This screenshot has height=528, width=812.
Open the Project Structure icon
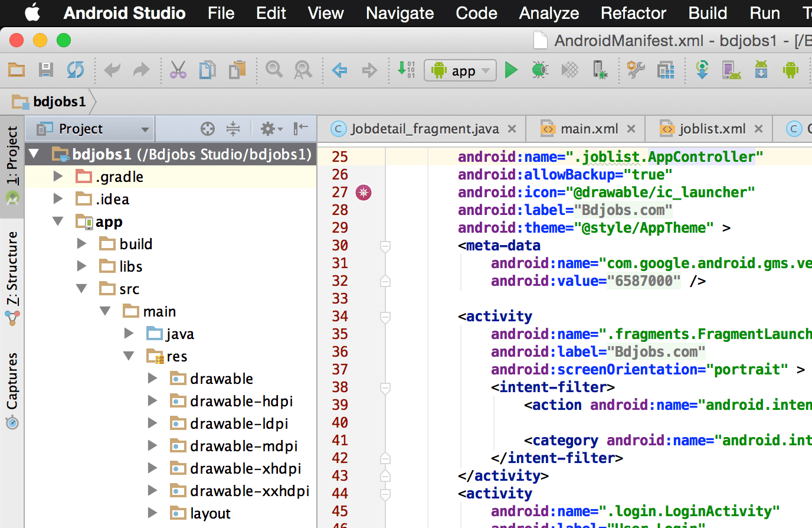(x=666, y=70)
